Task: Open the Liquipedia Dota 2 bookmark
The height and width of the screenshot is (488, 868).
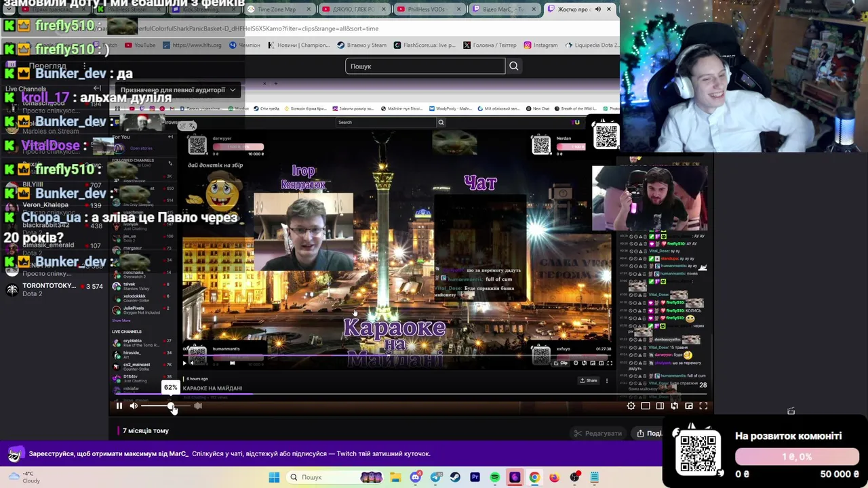Action: [591, 45]
